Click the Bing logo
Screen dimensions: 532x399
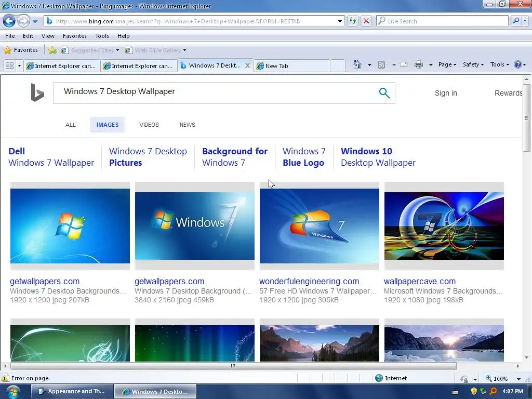point(37,92)
